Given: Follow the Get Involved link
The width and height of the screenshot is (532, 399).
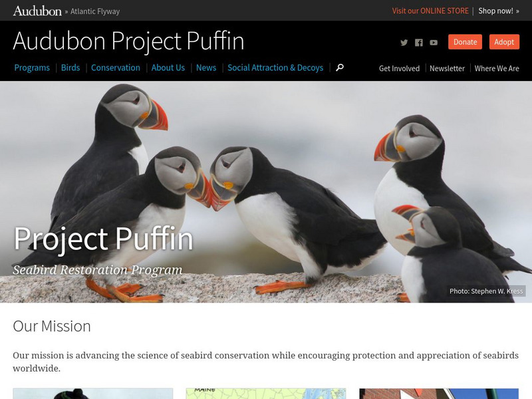Looking at the screenshot, I should pos(399,68).
